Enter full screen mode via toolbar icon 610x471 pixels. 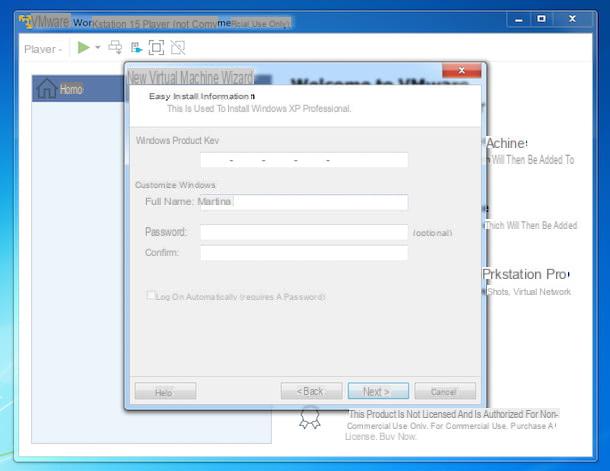pyautogui.click(x=156, y=47)
